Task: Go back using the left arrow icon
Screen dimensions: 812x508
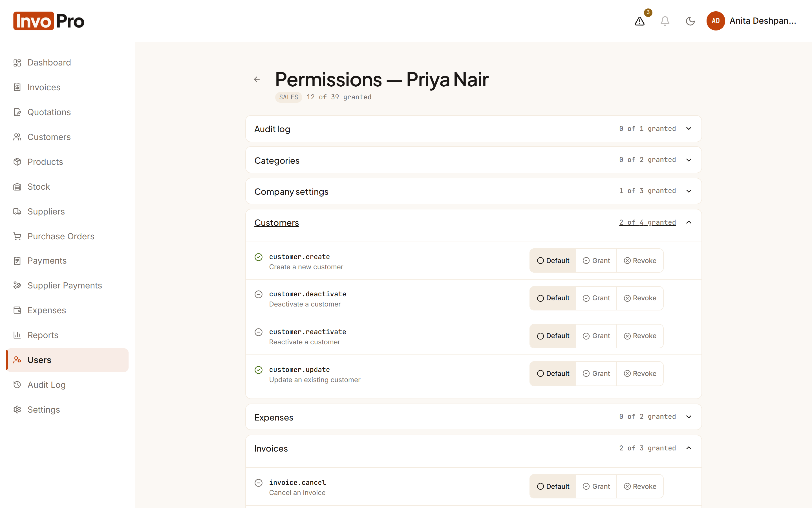Action: click(x=257, y=79)
